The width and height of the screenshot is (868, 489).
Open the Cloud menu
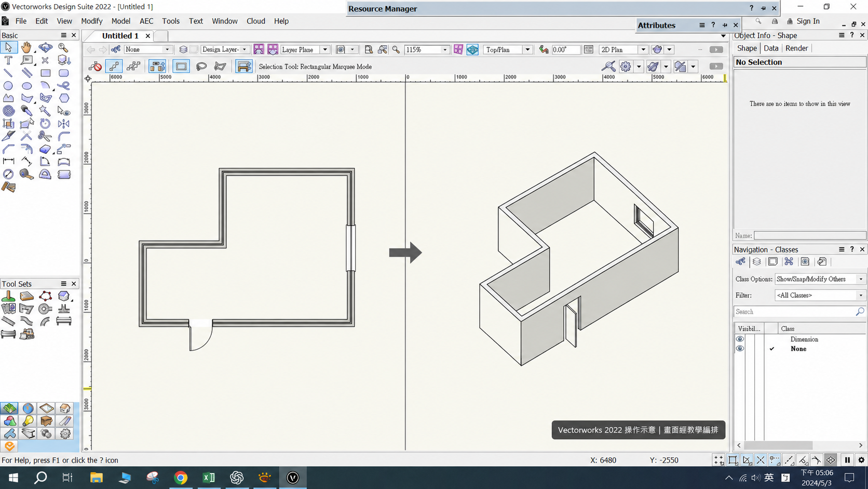[255, 21]
